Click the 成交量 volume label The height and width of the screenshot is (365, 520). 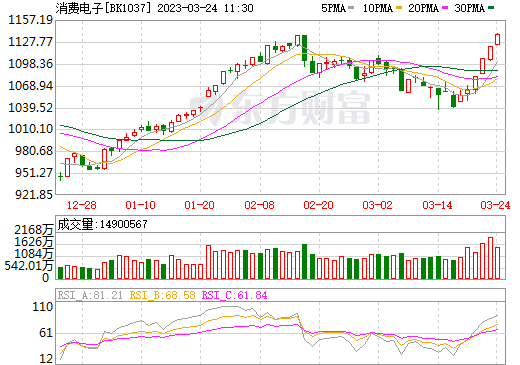(x=75, y=224)
